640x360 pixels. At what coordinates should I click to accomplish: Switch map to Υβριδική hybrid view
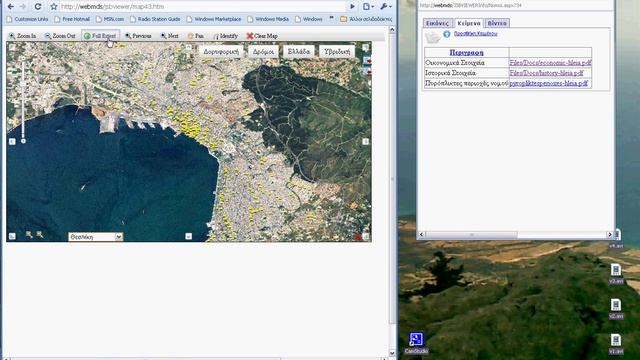pyautogui.click(x=337, y=51)
